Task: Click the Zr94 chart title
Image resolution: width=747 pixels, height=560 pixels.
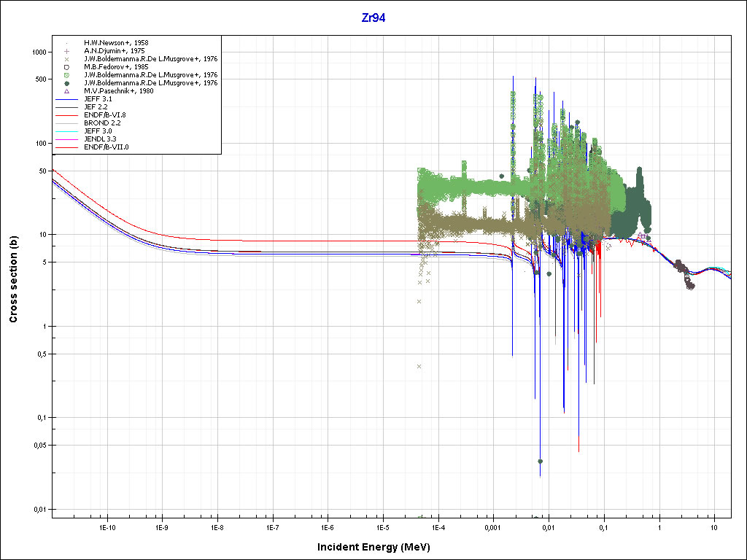Action: point(373,18)
